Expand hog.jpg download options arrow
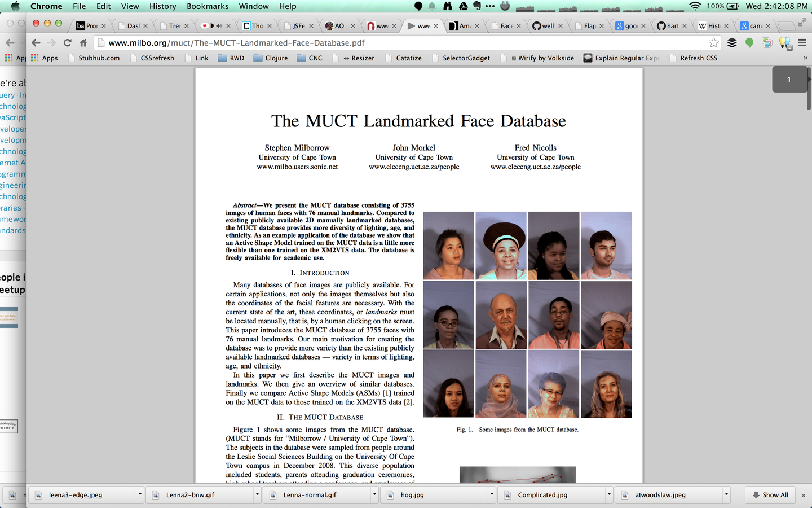Screen dimensions: 812x508 click(x=492, y=495)
